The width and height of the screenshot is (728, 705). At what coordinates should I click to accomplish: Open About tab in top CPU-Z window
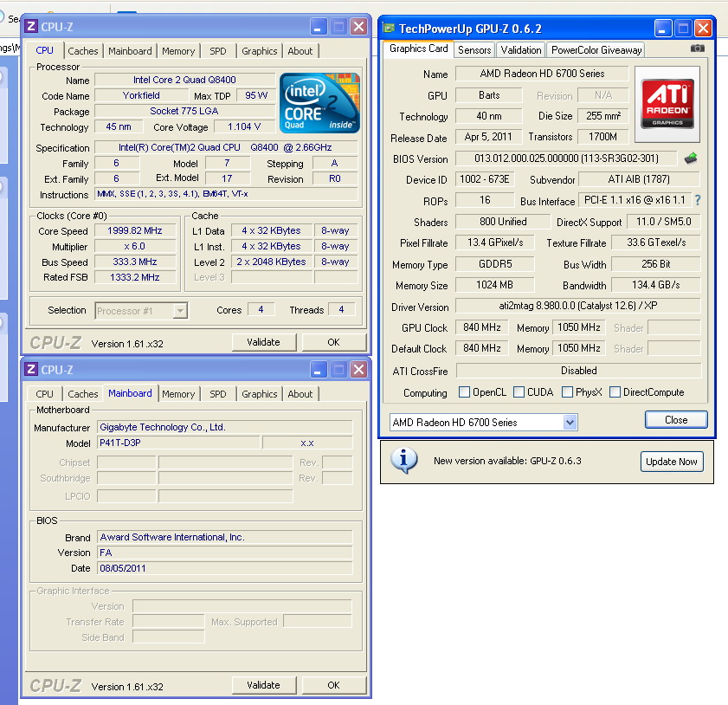300,51
